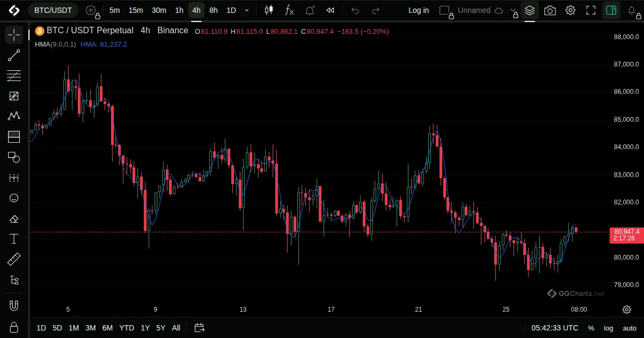Click the GoCharting logo icon
Screen dimensions: 644x338
14,10
